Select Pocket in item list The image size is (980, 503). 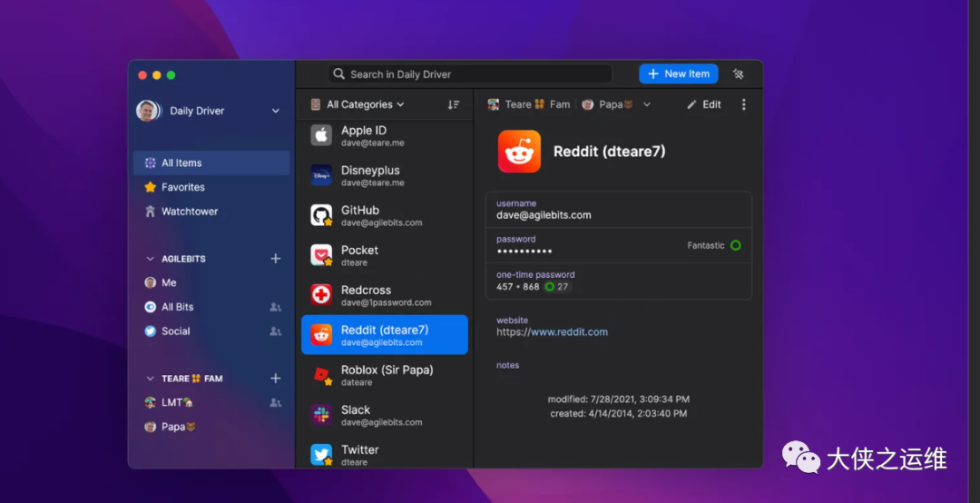click(385, 255)
